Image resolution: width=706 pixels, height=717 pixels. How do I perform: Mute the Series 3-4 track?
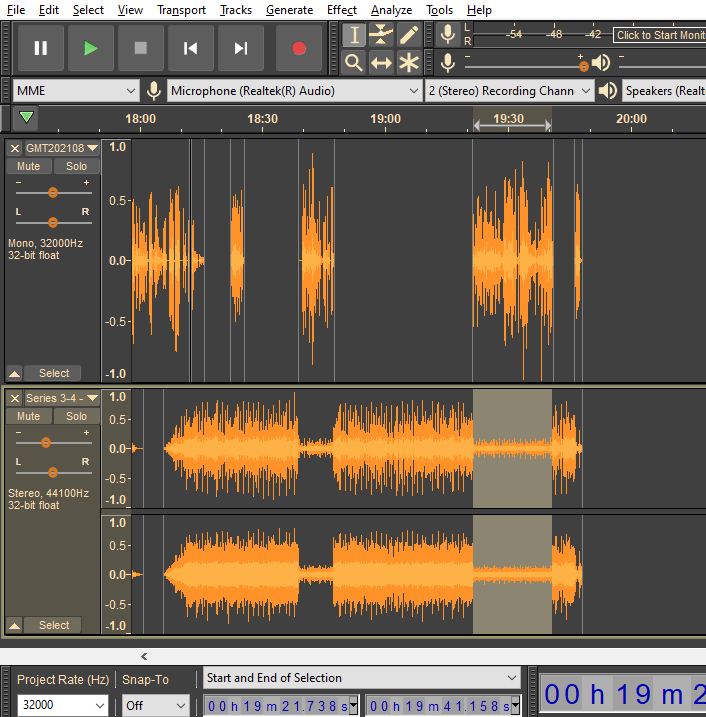pos(29,416)
